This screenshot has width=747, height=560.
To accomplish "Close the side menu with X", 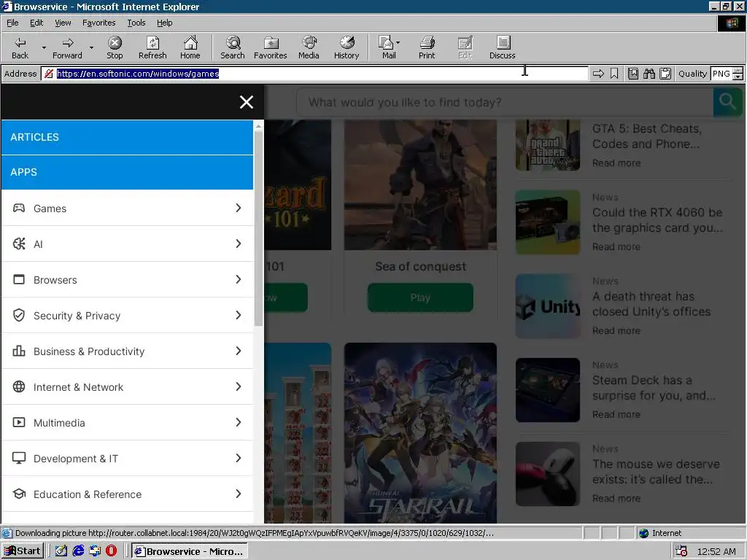I will click(x=247, y=102).
